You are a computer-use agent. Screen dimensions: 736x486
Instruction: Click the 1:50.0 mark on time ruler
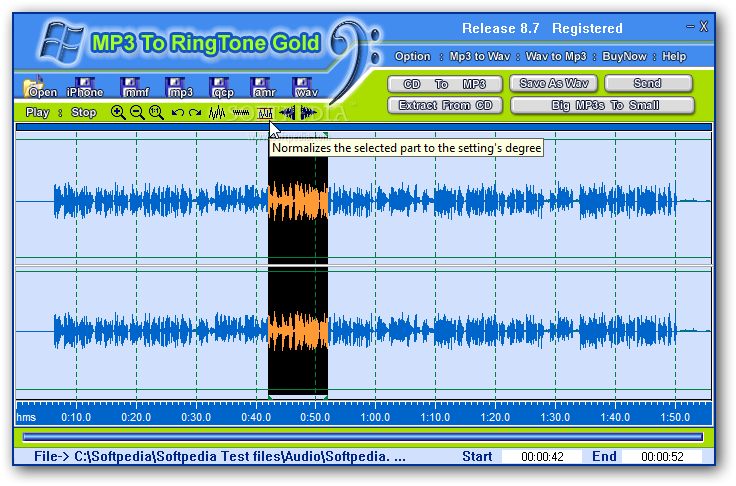(675, 417)
